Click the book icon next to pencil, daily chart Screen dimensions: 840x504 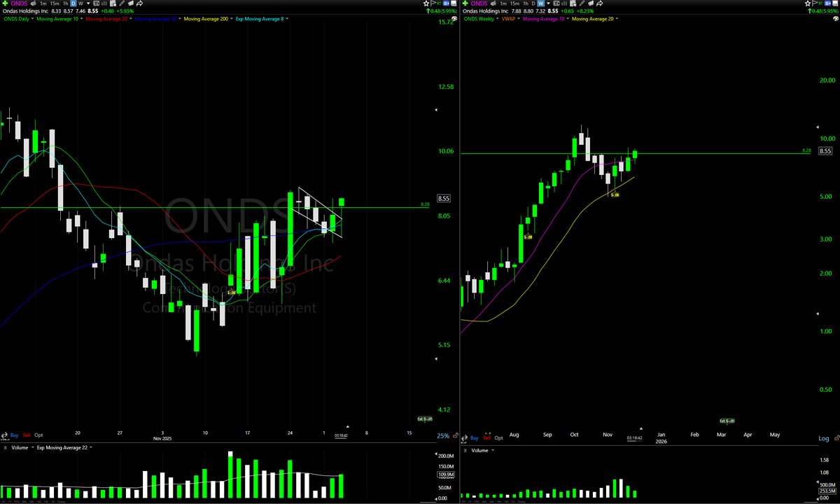(x=131, y=3)
